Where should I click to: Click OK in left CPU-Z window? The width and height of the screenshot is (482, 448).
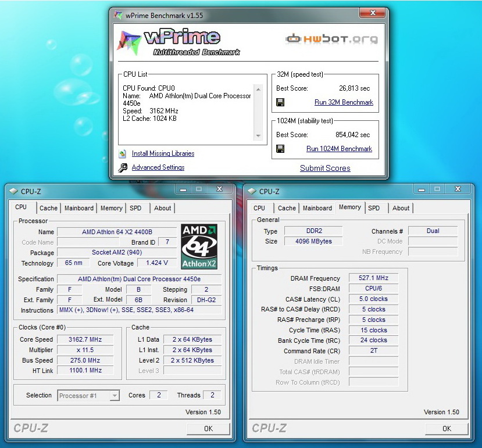coord(208,429)
